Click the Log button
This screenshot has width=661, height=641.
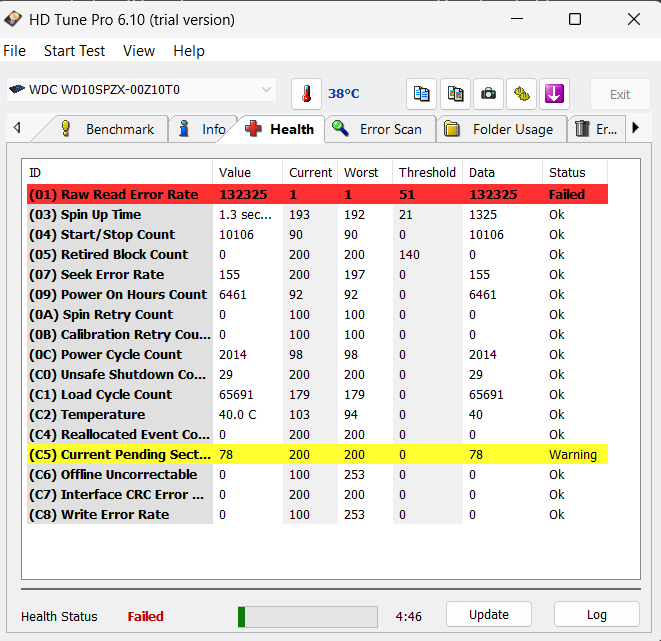597,614
